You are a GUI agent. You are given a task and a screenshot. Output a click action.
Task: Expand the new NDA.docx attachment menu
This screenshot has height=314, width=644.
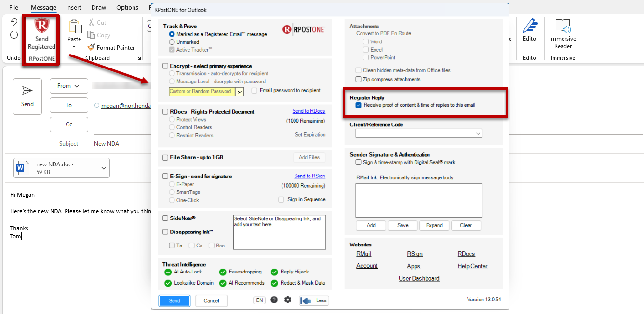[x=104, y=168]
